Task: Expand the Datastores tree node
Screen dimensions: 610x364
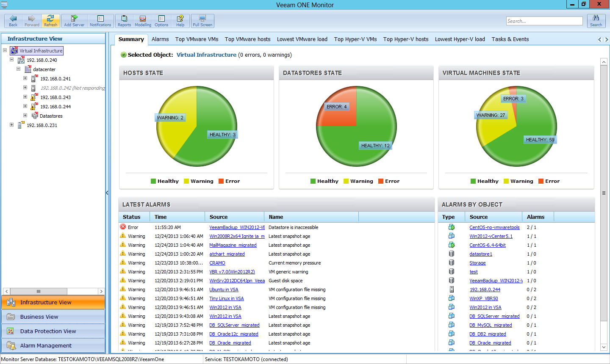Action: point(25,115)
